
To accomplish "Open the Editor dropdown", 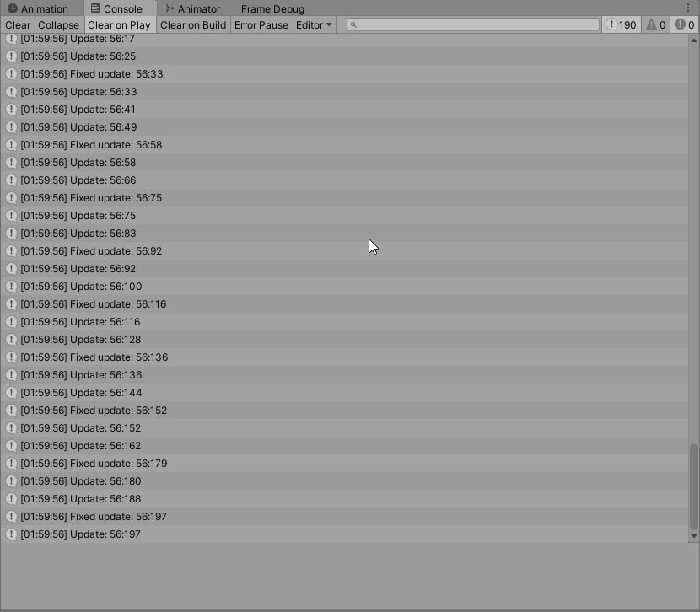I will pyautogui.click(x=314, y=25).
